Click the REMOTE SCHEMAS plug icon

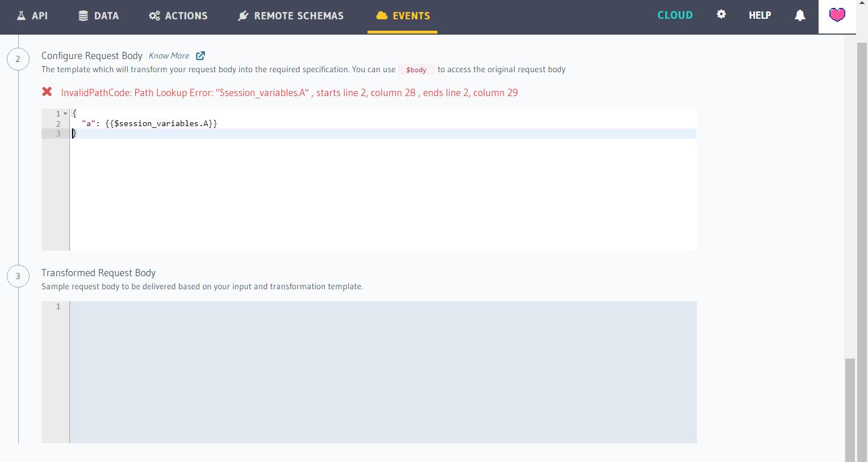pyautogui.click(x=243, y=15)
